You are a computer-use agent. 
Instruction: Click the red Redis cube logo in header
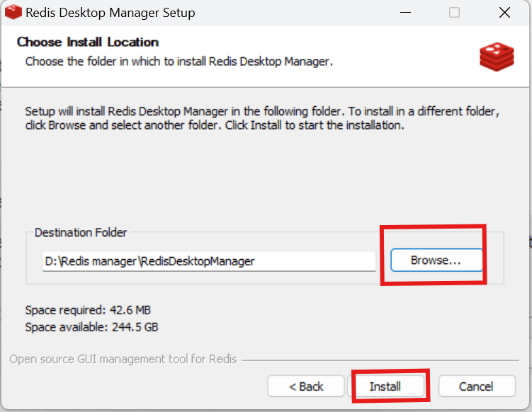pyautogui.click(x=497, y=57)
